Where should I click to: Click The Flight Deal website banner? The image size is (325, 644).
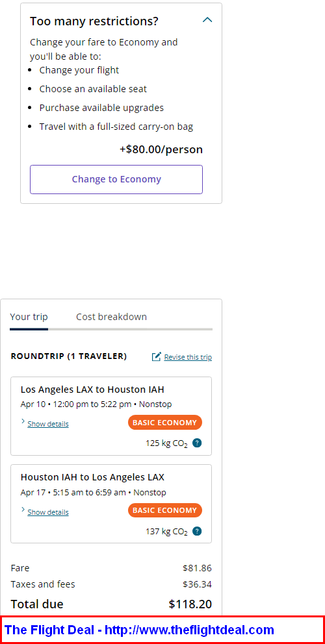click(162, 630)
